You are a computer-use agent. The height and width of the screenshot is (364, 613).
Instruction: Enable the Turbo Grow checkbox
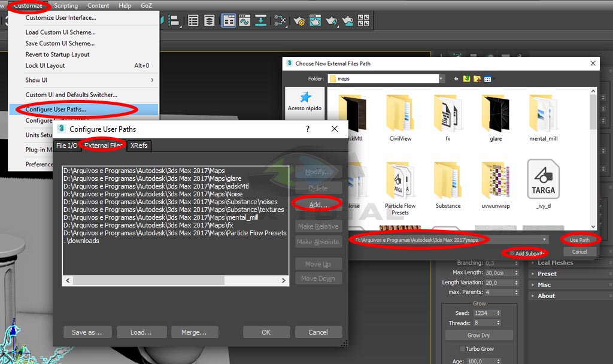pyautogui.click(x=462, y=349)
